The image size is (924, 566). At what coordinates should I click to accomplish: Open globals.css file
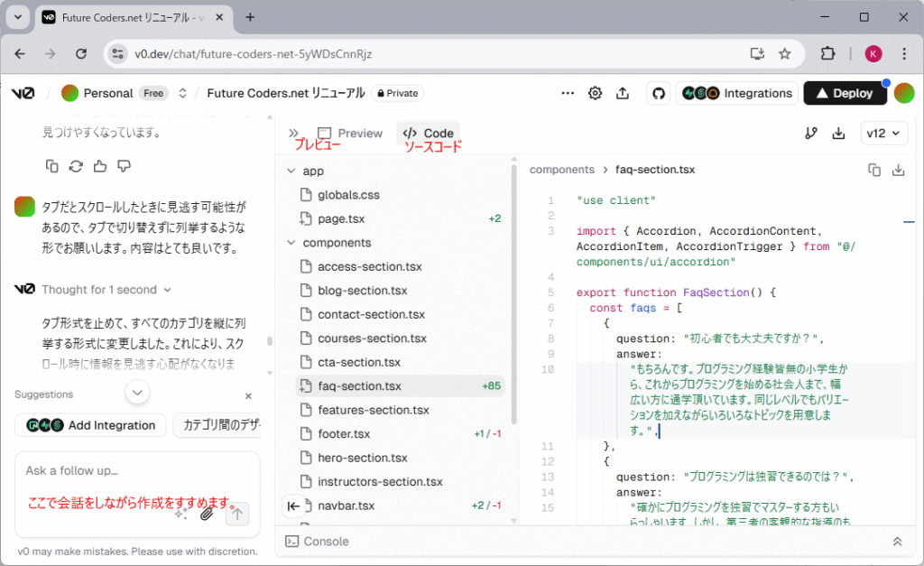coord(348,195)
